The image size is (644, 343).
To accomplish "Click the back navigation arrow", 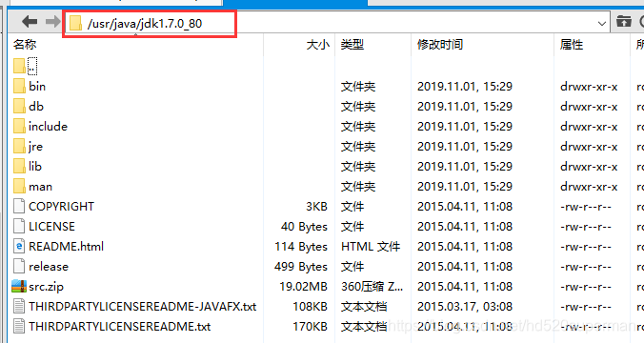I will [x=30, y=22].
